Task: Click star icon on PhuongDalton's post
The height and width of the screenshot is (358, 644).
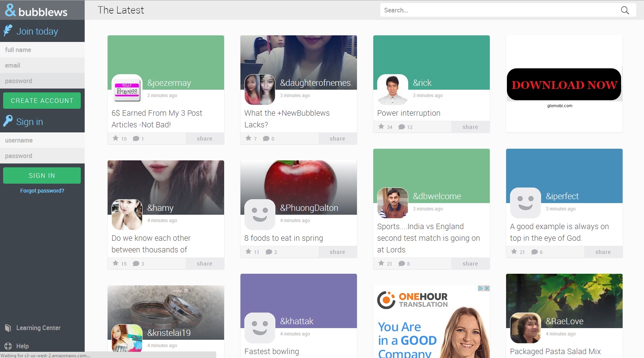Action: (248, 251)
